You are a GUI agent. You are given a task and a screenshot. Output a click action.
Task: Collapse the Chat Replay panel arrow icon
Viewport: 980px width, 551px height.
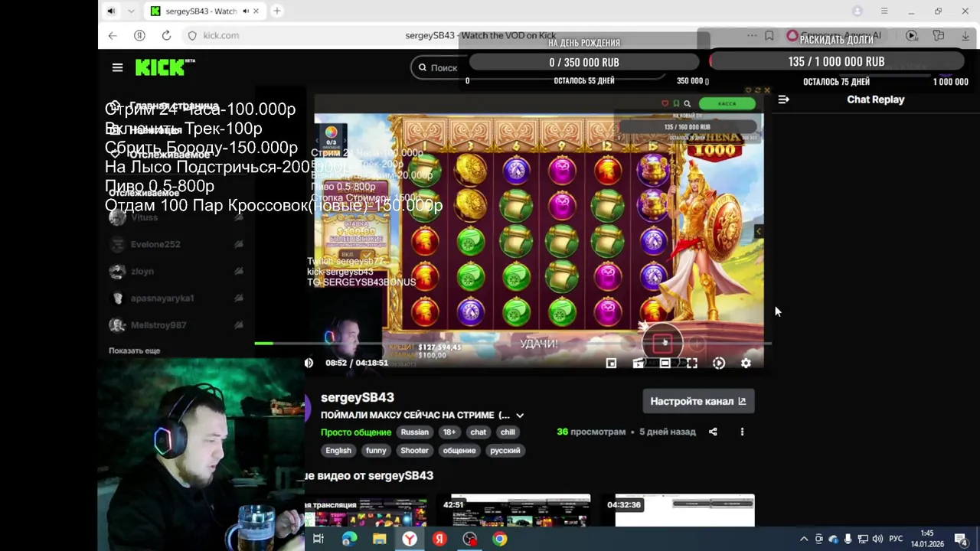point(783,99)
